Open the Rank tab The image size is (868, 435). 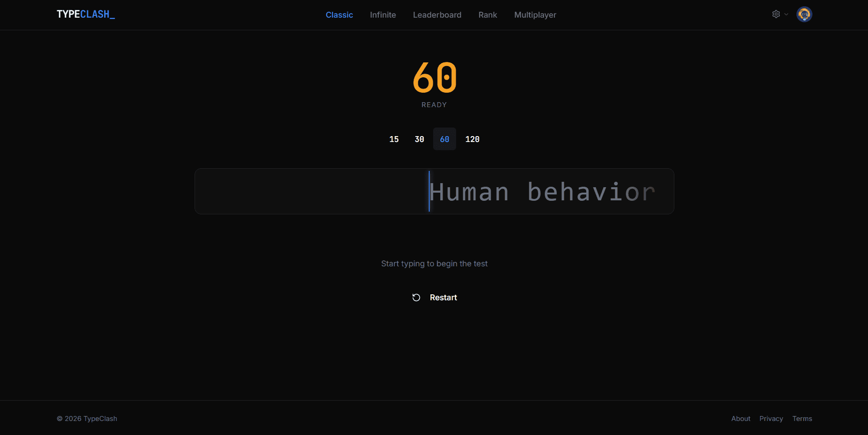[x=488, y=15]
